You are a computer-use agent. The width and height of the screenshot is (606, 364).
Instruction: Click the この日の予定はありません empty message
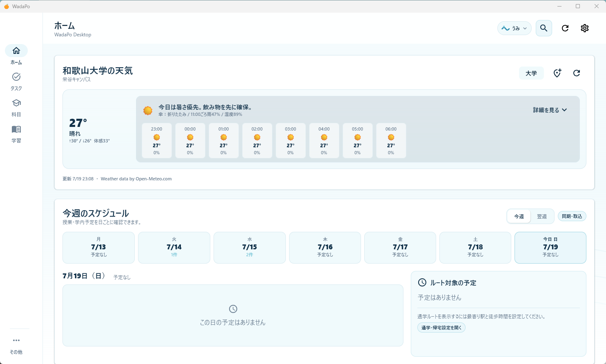coord(233,322)
